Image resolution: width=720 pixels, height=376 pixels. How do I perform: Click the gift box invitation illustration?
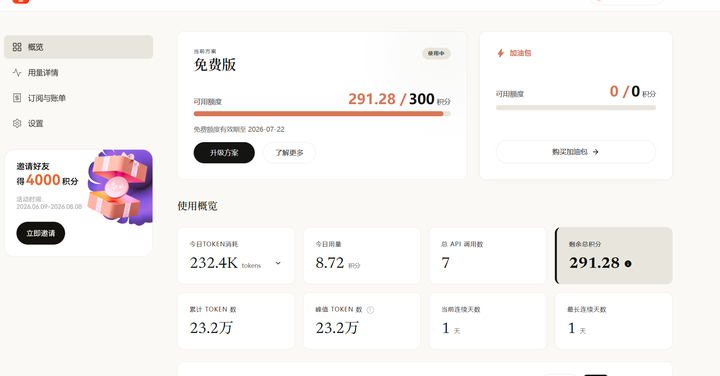point(119,187)
